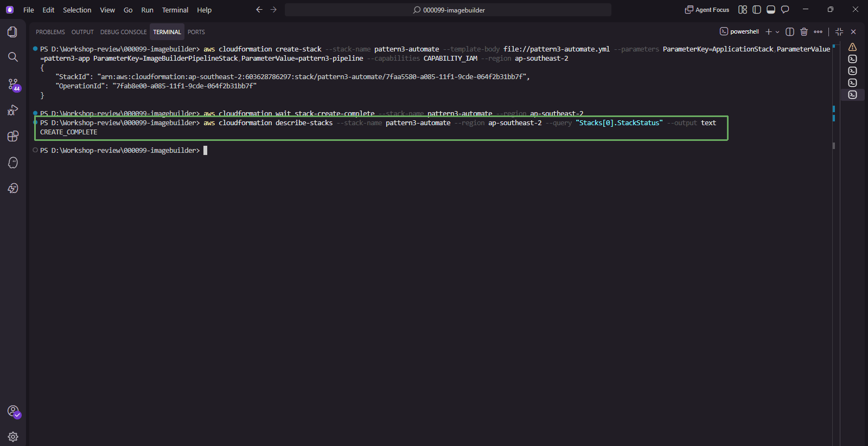Click the powershell terminal label
The image size is (868, 446).
pyautogui.click(x=739, y=32)
